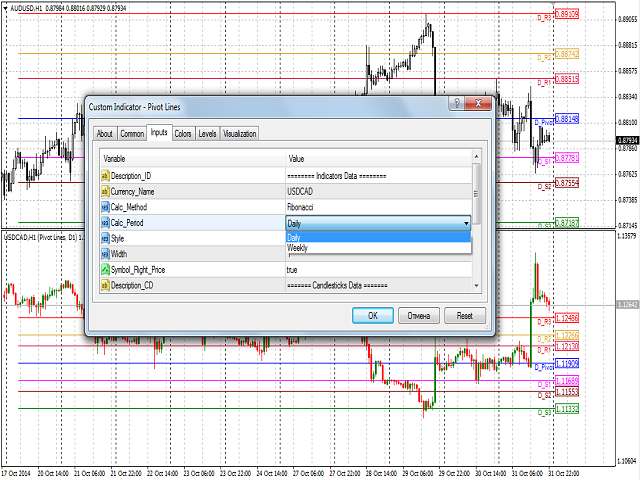The image size is (640, 480).
Task: Select the USDCAD value cell
Action: coord(379,191)
